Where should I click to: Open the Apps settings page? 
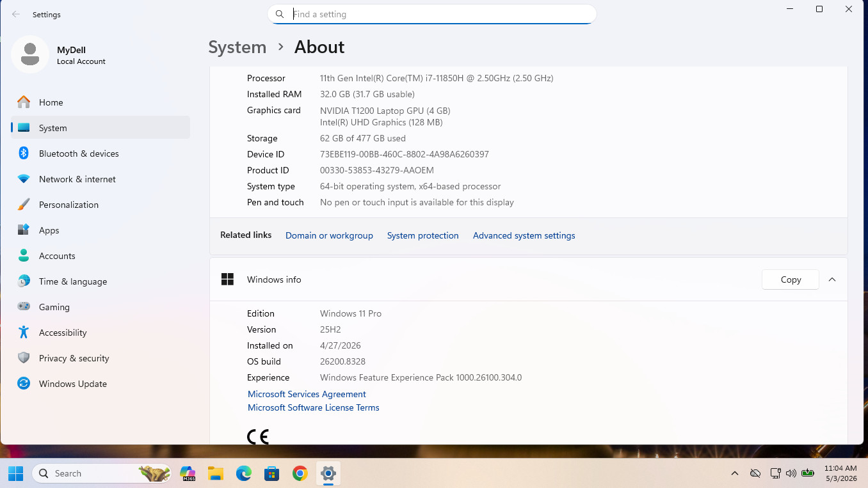(x=100, y=230)
